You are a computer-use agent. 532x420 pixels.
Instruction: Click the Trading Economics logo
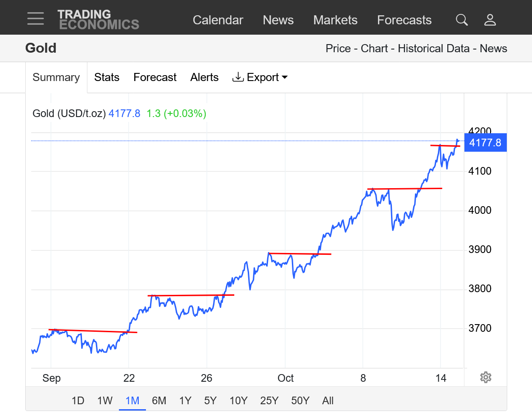[98, 19]
